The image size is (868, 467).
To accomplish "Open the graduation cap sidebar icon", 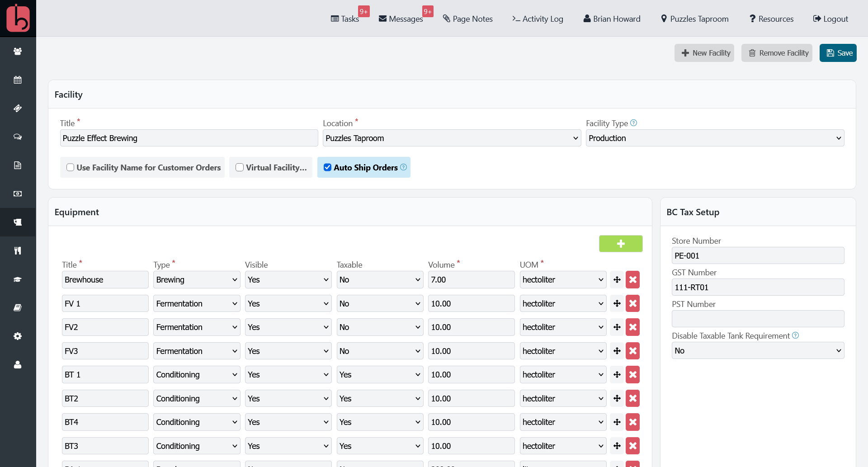I will pyautogui.click(x=18, y=279).
